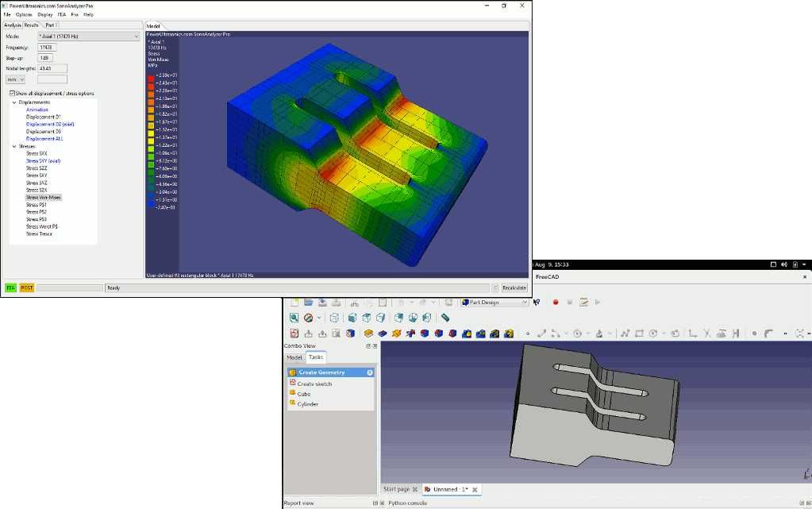812x509 pixels.
Task: Open the Macros notepad icon in FreeCAD
Action: coord(583,303)
